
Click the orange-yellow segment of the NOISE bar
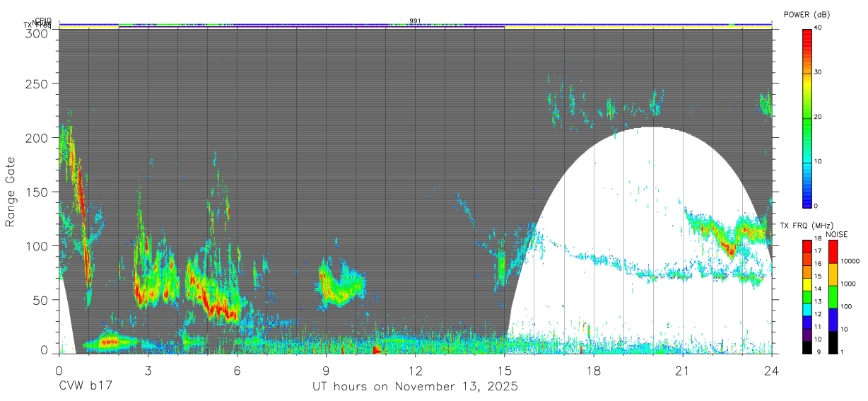pyautogui.click(x=833, y=274)
